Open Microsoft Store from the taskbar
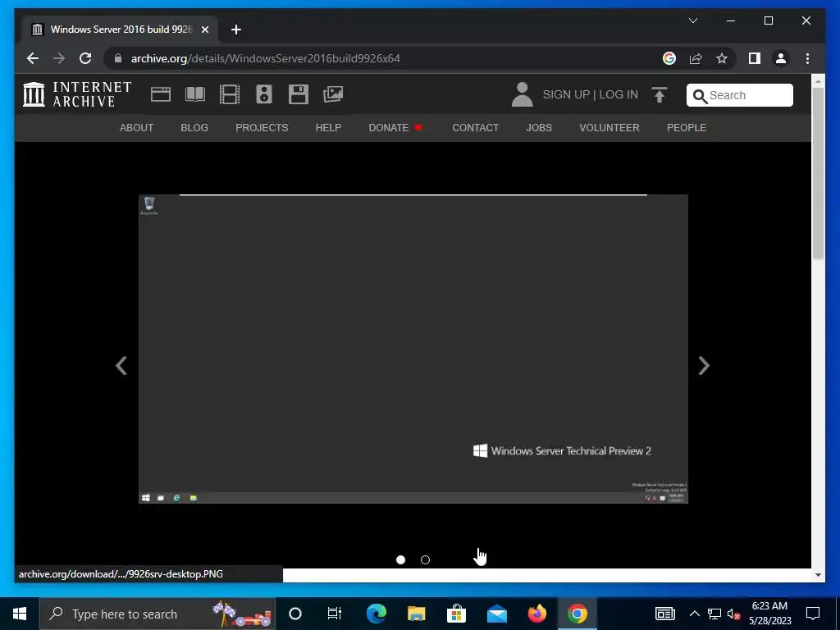The image size is (840, 630). point(456,614)
